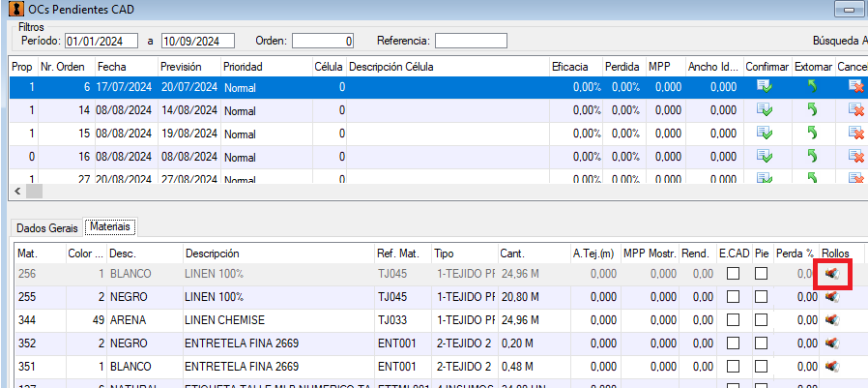Toggle E.CAD checkbox for material 351
The width and height of the screenshot is (868, 388).
[733, 367]
